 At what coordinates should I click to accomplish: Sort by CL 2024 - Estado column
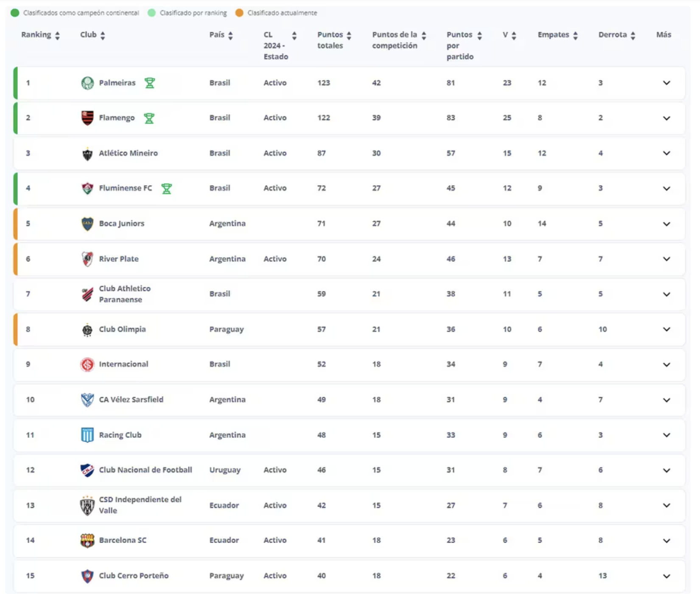pyautogui.click(x=294, y=35)
